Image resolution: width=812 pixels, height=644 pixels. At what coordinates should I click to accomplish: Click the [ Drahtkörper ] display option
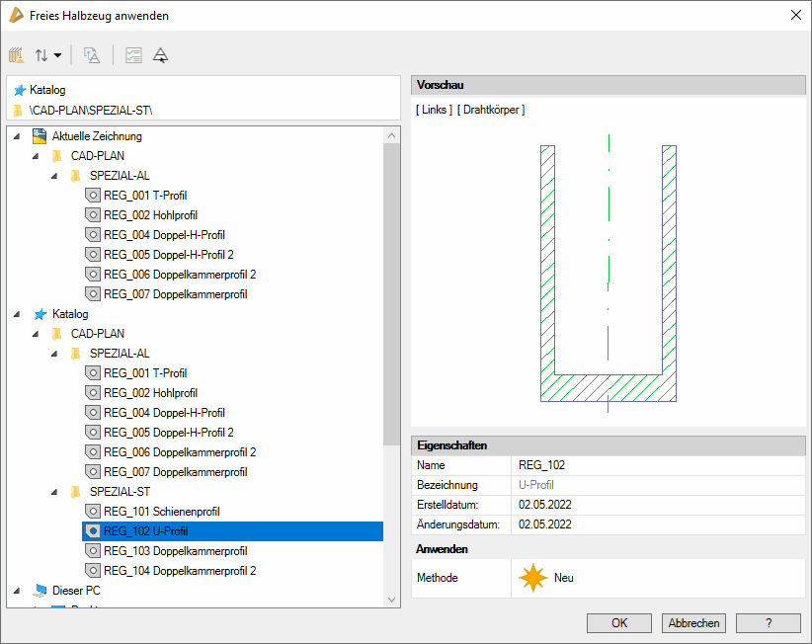pyautogui.click(x=491, y=110)
